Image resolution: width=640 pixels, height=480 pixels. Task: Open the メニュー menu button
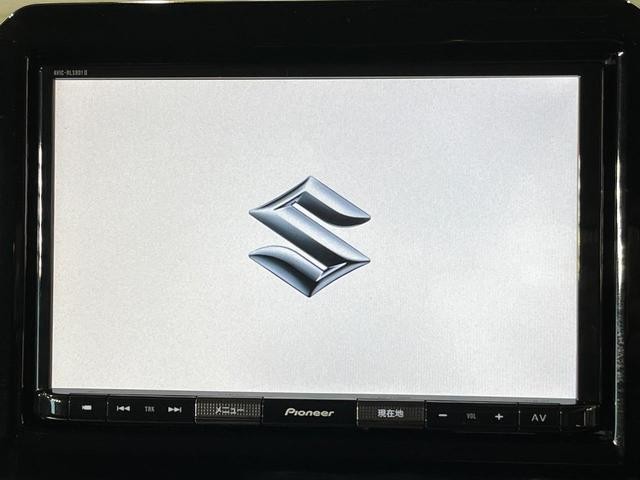[229, 410]
